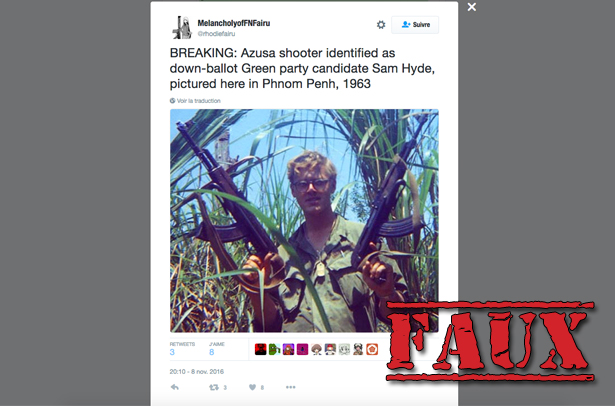Image resolution: width=615 pixels, height=406 pixels.
Task: Click the @rhodiefairu handle
Action: coord(217,34)
